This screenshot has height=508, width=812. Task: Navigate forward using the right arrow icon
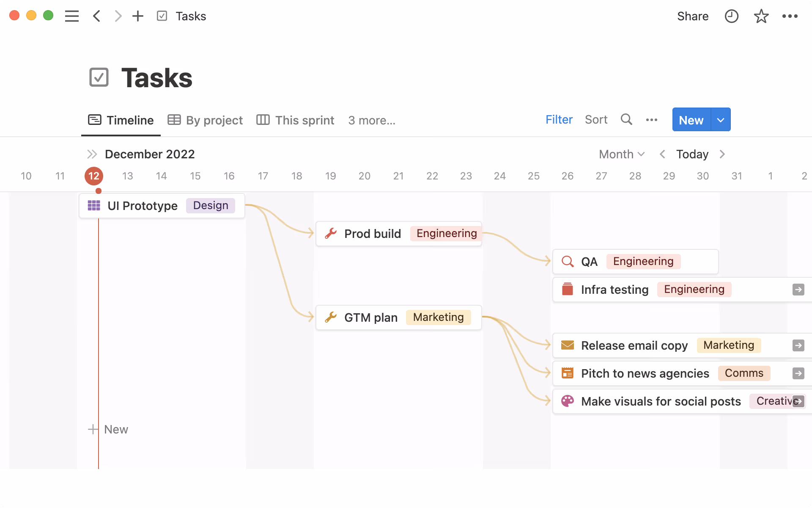tap(118, 16)
